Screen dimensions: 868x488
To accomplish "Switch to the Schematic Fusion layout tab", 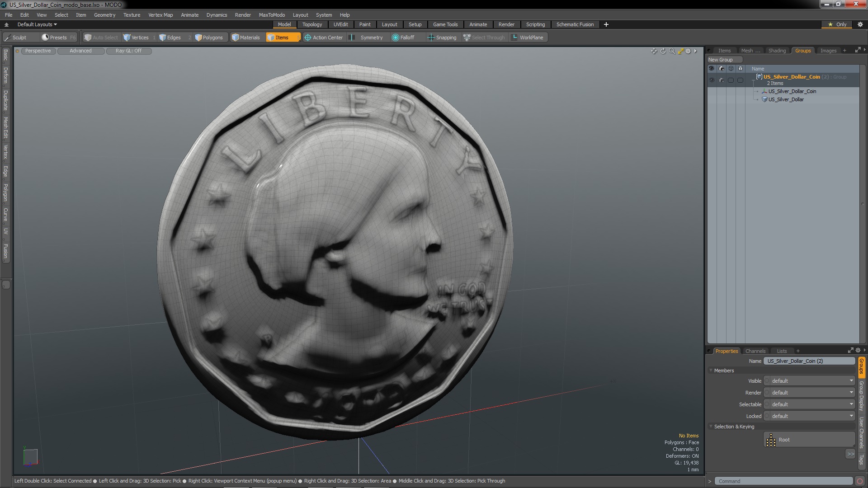I will [x=575, y=24].
